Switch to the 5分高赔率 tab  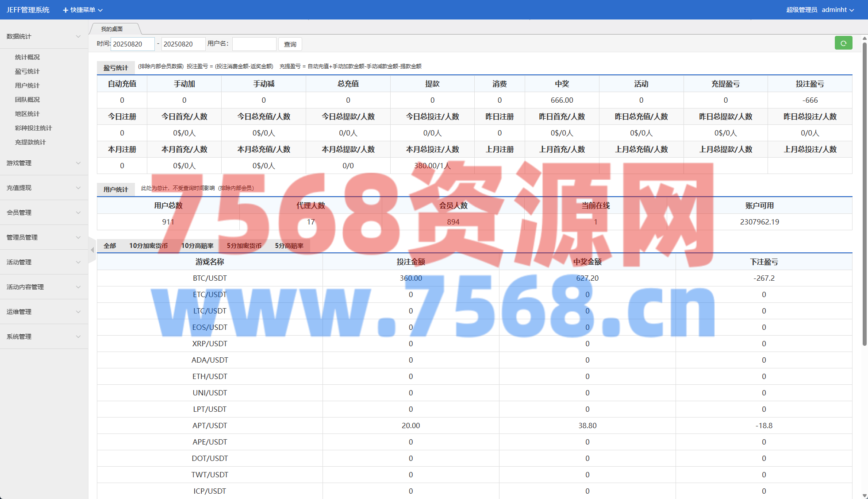(x=289, y=246)
